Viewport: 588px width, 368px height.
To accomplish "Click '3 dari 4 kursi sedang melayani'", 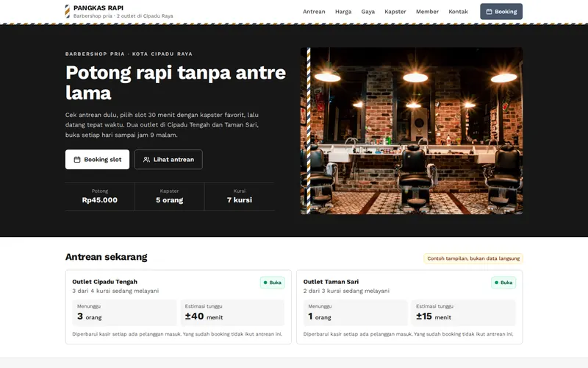I will (115, 291).
